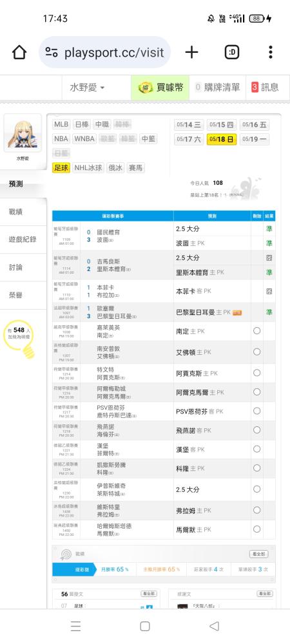Open a new browser tab with plus icon
Image resolution: width=290 pixels, height=644 pixels.
point(191,52)
